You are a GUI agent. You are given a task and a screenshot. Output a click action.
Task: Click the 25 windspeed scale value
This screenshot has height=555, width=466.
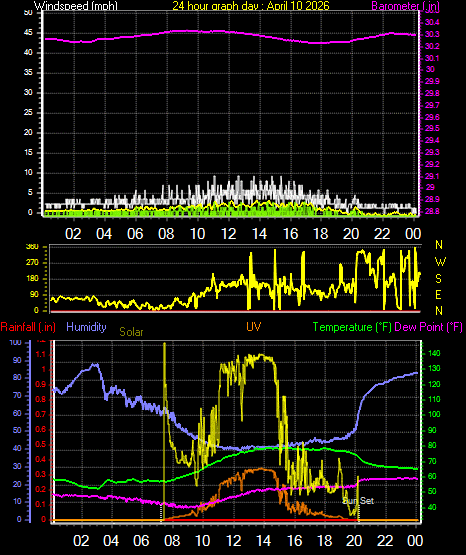(28, 113)
